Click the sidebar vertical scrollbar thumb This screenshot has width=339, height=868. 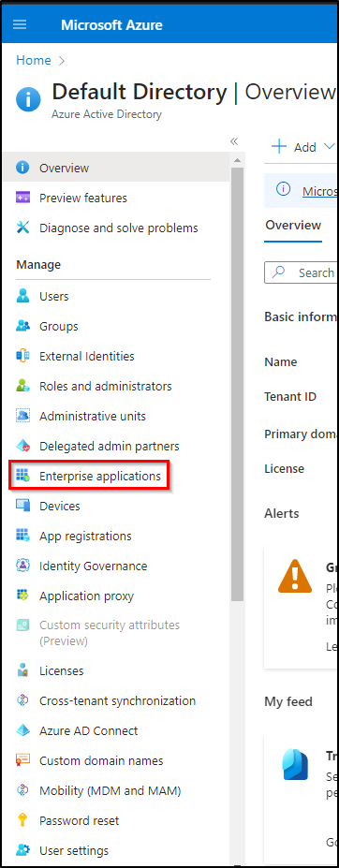click(x=237, y=385)
